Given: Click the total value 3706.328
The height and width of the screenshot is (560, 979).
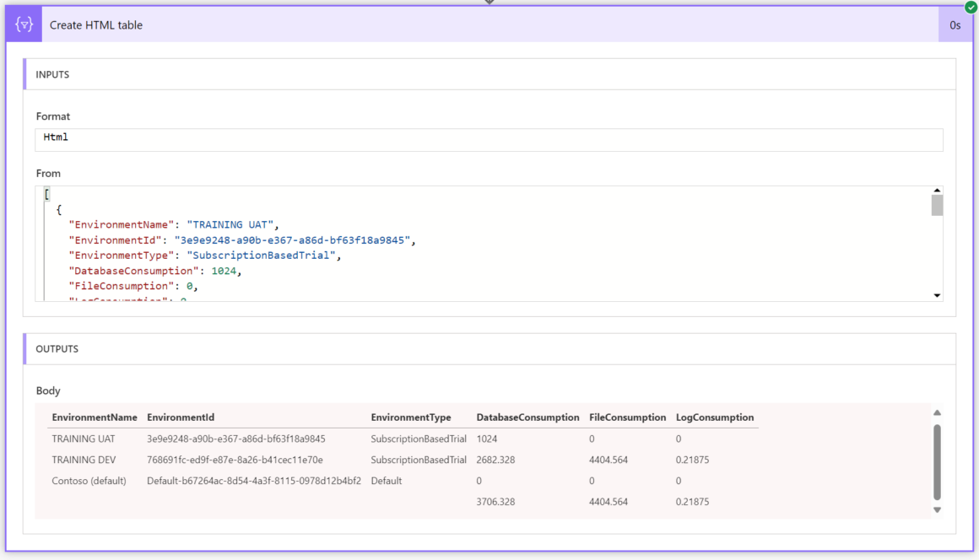Looking at the screenshot, I should pyautogui.click(x=494, y=501).
